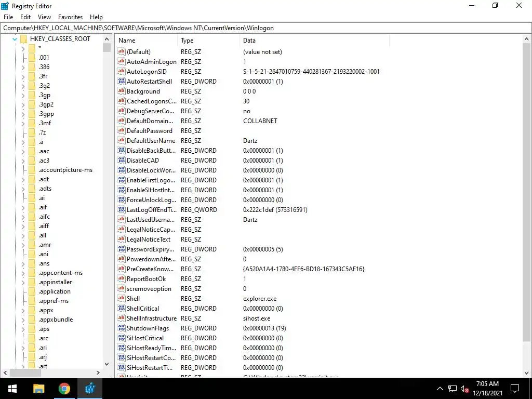Click the network tray icon
Image resolution: width=532 pixels, height=399 pixels.
(453, 389)
